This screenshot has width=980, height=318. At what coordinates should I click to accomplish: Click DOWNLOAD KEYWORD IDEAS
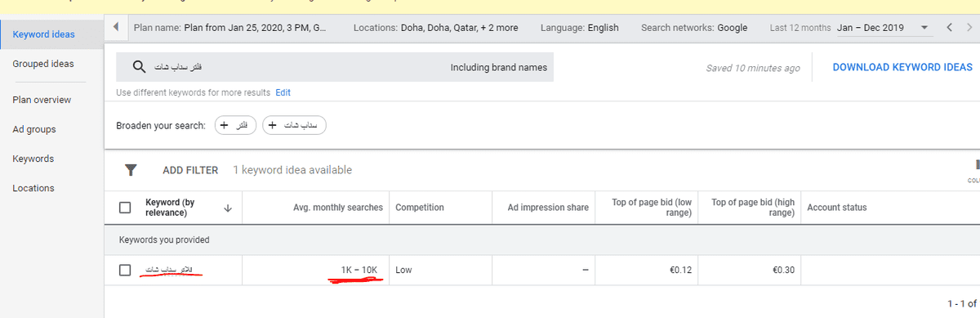(x=902, y=67)
